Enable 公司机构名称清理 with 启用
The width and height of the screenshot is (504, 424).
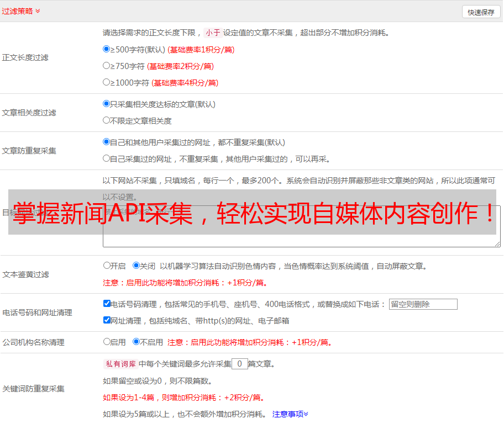tap(107, 342)
